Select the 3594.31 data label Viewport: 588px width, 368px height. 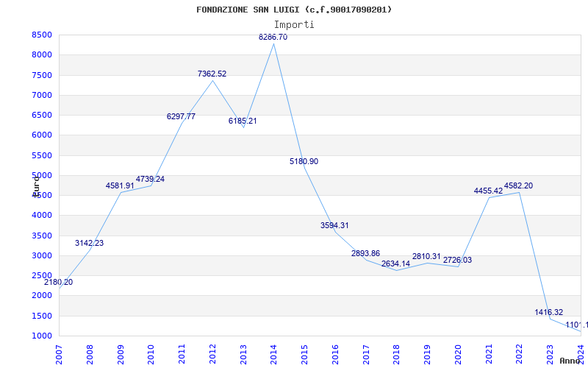point(334,225)
